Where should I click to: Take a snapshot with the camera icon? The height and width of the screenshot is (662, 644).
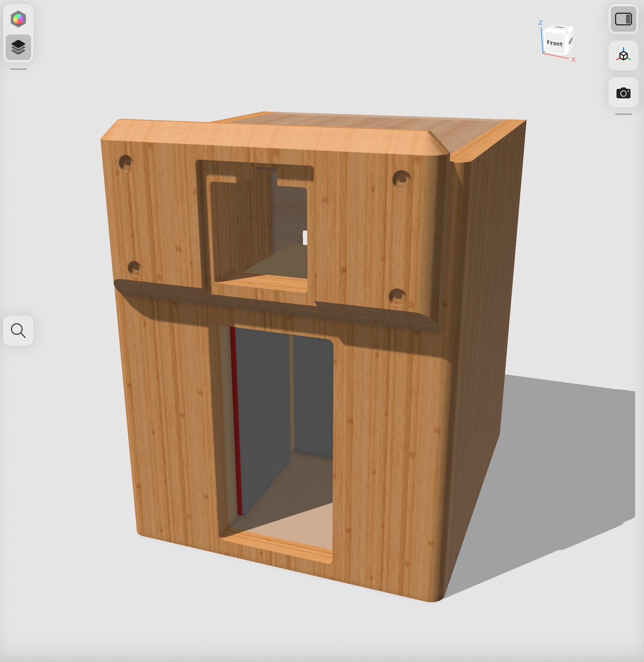pos(623,93)
